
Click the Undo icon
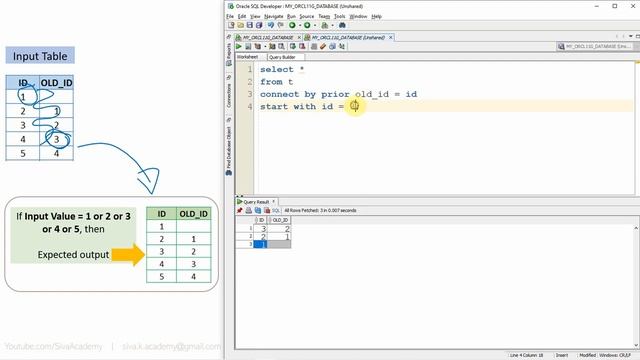pos(271,25)
